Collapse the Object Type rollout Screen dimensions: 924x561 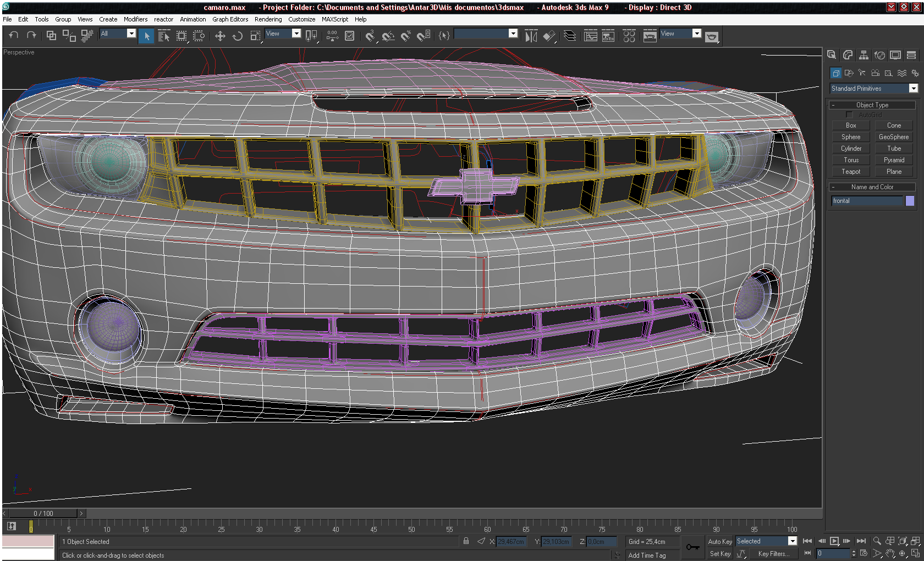[x=872, y=105]
